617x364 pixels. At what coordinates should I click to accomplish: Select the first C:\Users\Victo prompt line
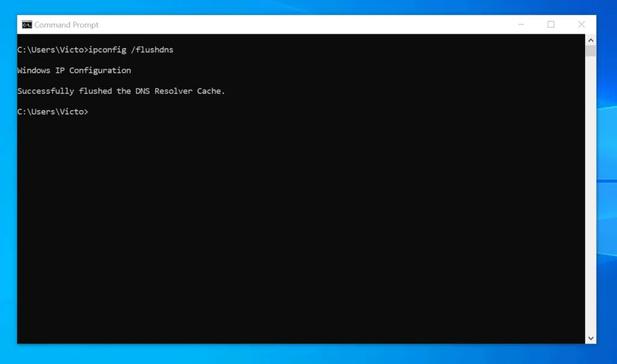(x=53, y=49)
